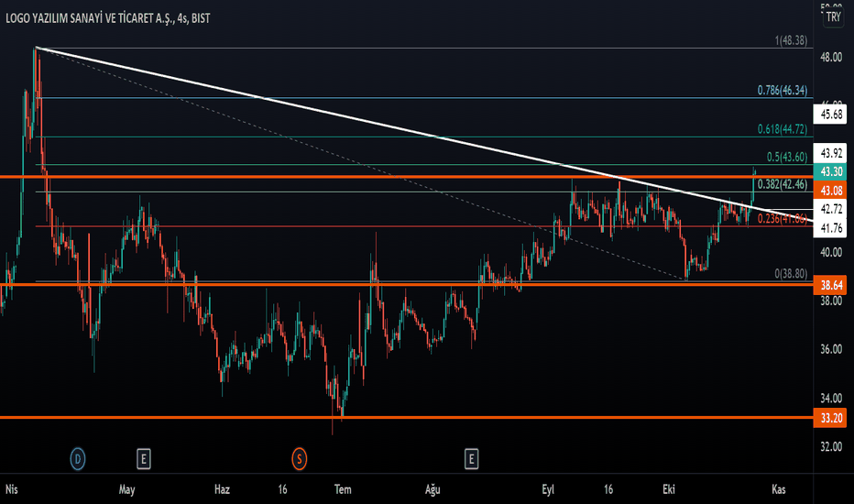Click the May date label
This screenshot has height=504, width=854.
click(126, 489)
